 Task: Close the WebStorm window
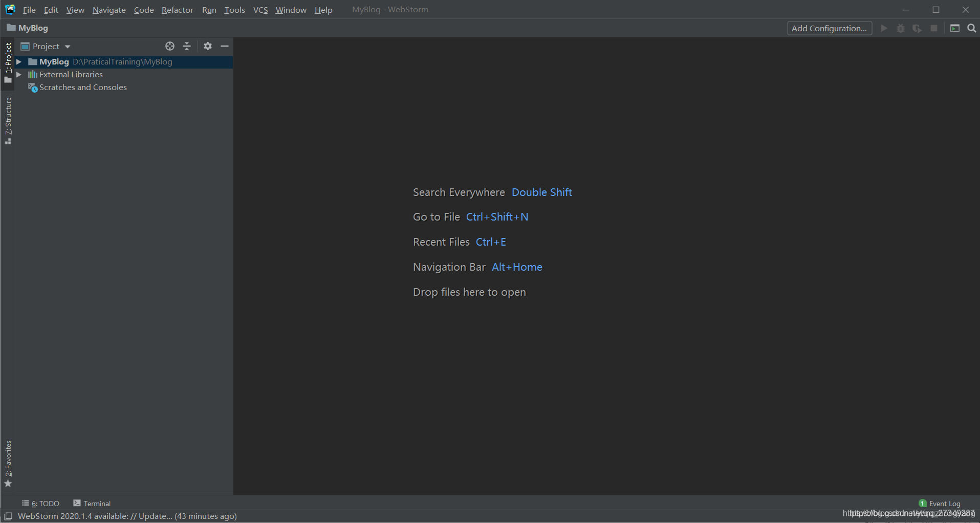pos(966,10)
